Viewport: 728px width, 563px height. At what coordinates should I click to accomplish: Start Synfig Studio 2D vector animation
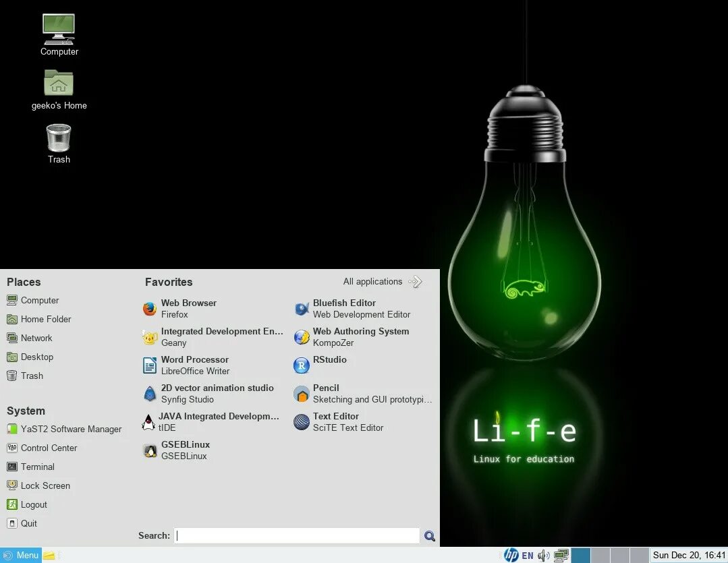coord(208,394)
